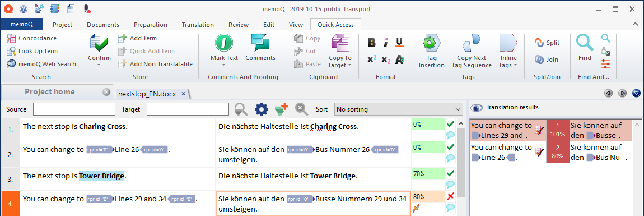Click the Mark Text icon

tap(224, 43)
